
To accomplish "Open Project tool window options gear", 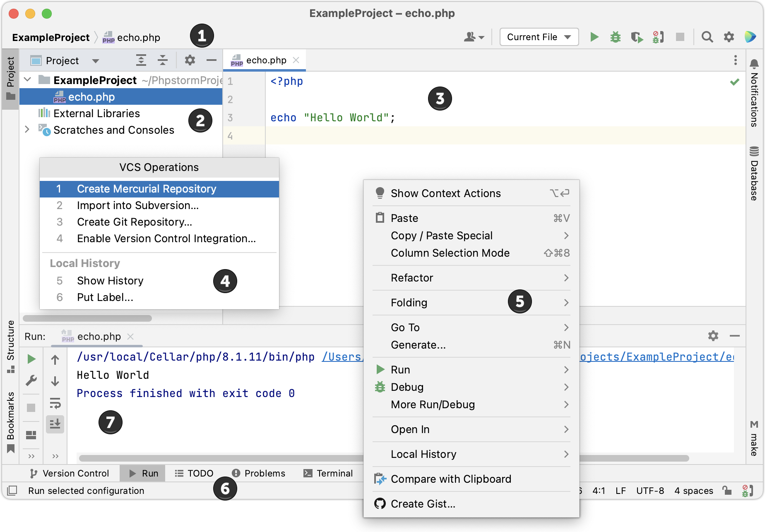I will (190, 60).
